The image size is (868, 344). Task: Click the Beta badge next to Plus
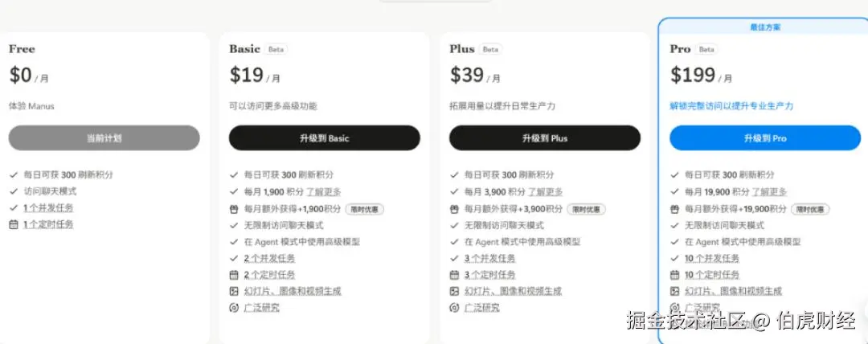point(490,49)
